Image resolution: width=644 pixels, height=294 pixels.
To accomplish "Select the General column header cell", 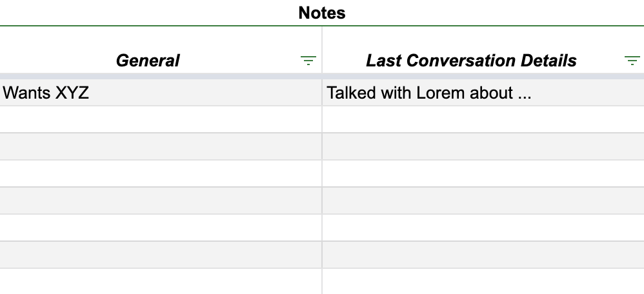I will point(148,61).
